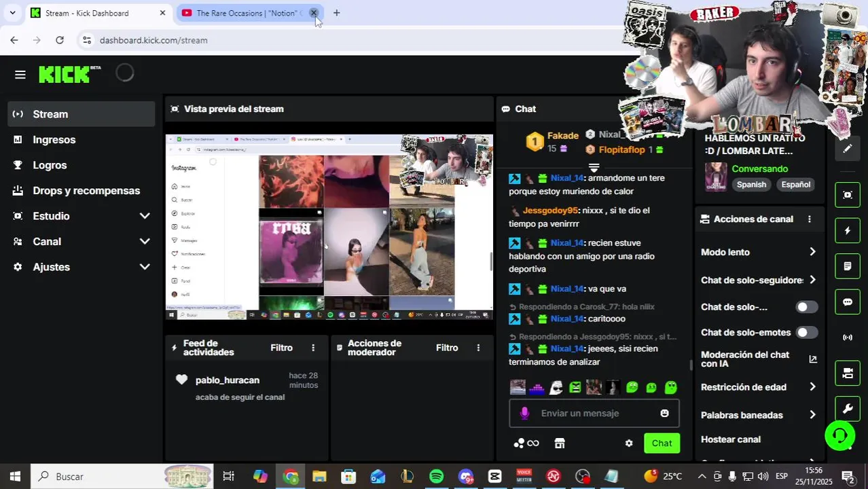This screenshot has width=868, height=489.
Task: Click the broadcast signal icon in right rail
Action: [x=847, y=338]
